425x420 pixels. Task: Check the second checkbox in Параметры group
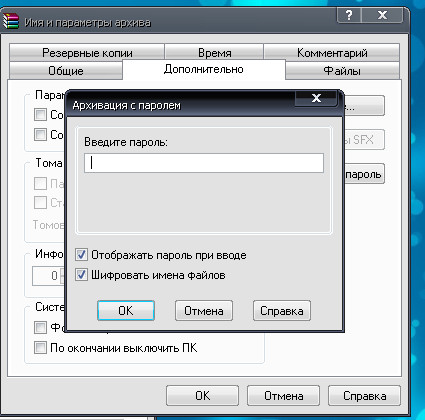coord(40,134)
